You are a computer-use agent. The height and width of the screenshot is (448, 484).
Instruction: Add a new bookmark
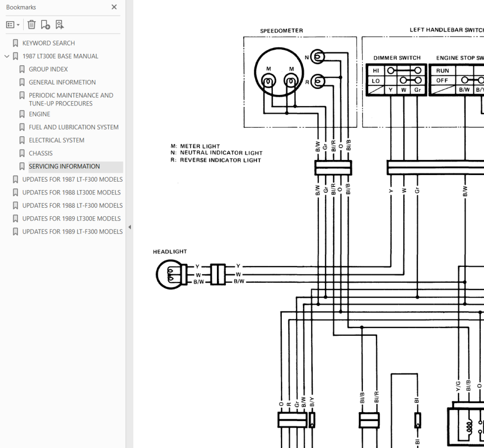point(45,25)
